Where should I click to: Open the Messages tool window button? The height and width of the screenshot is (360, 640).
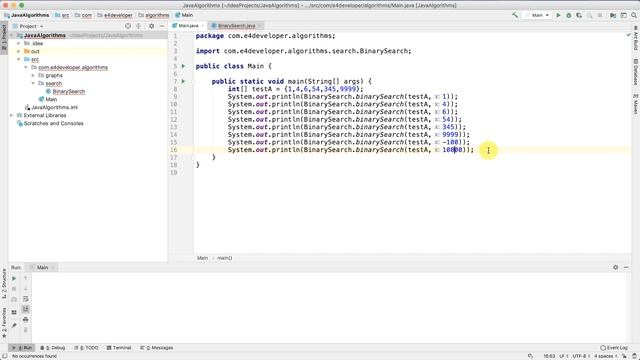156,348
